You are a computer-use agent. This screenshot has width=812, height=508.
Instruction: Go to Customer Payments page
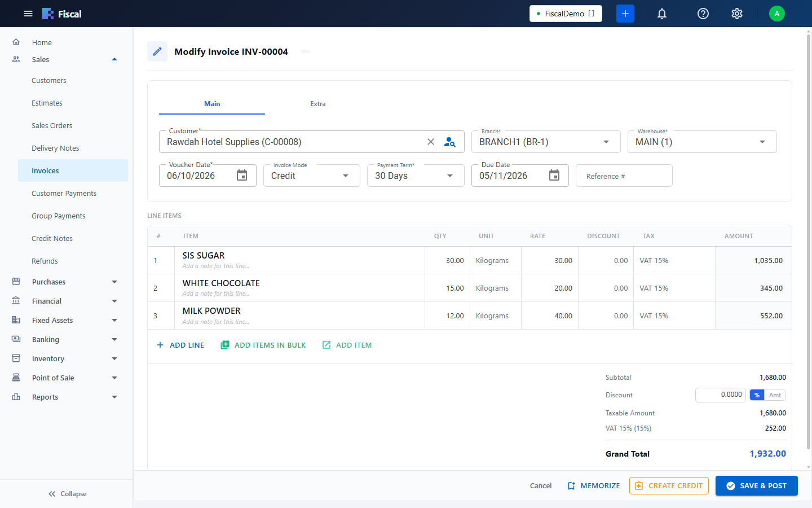[64, 194]
